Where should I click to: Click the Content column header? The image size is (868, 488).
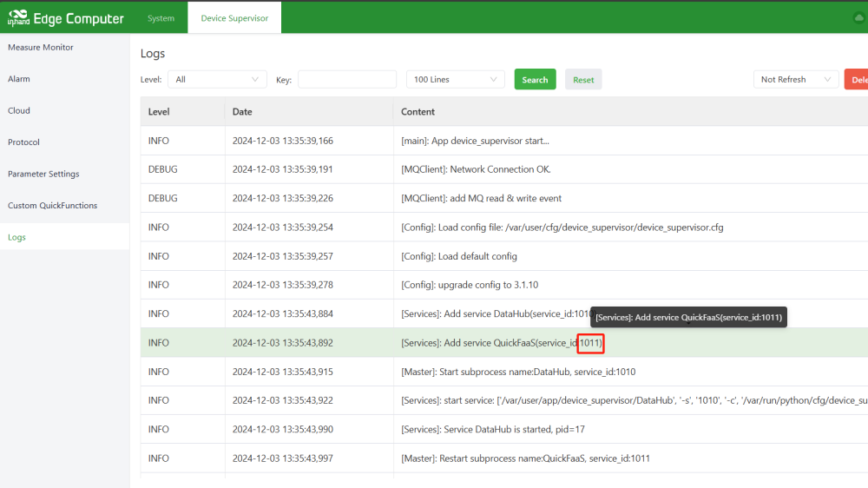418,112
